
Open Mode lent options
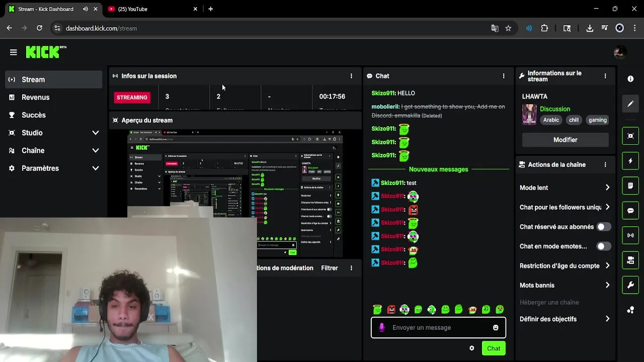click(x=565, y=188)
